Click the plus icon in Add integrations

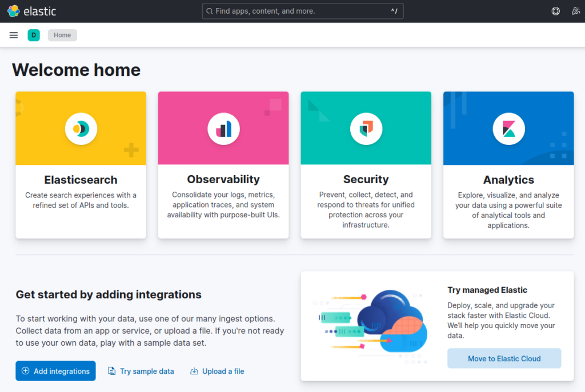(x=25, y=371)
